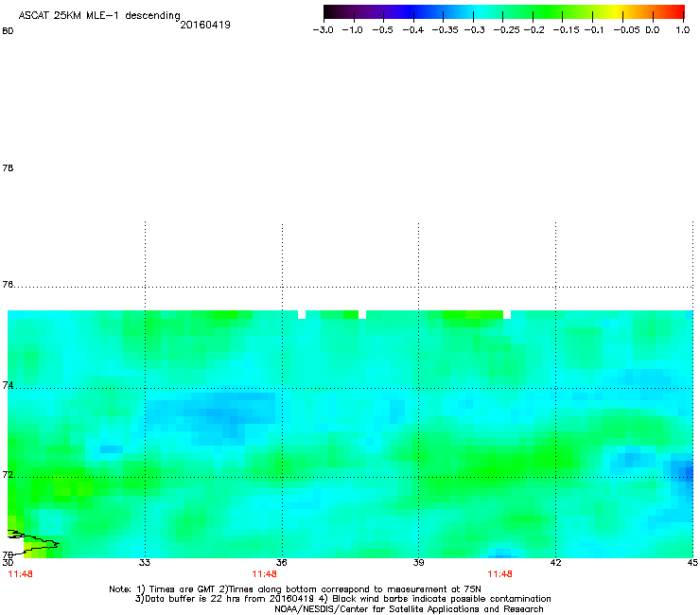
Task: Click the NOAA/NESDIS Center for Satellite Applications credit
Action: (x=409, y=609)
